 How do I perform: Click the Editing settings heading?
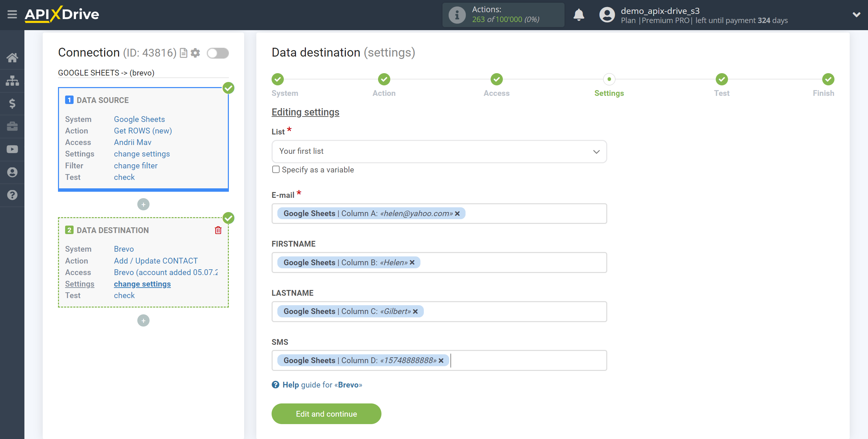(x=305, y=112)
